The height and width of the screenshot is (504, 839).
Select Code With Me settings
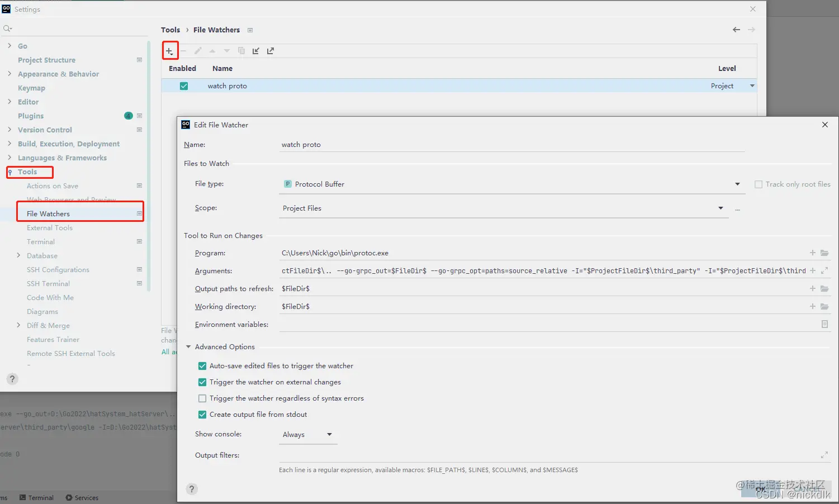[x=50, y=297]
